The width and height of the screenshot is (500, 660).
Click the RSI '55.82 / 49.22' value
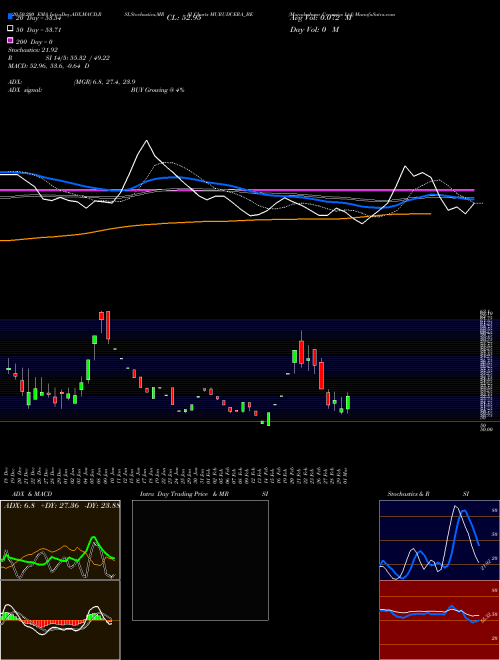[86, 58]
